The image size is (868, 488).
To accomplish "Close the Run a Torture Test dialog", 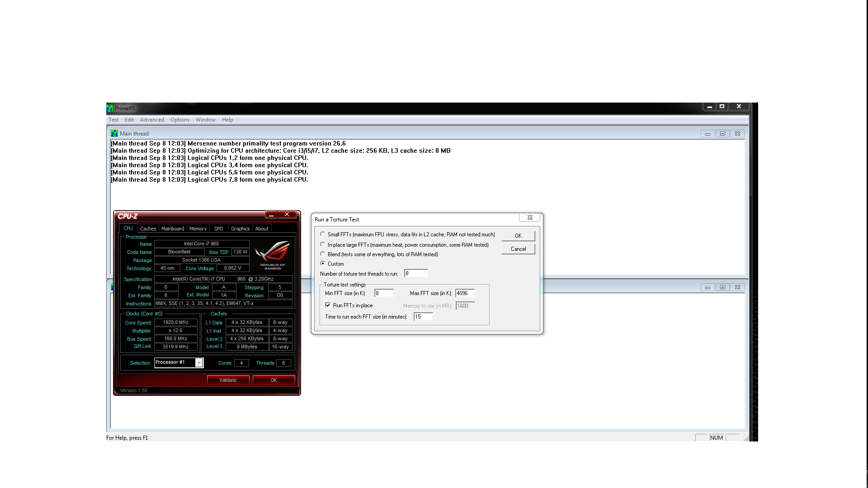I will (530, 218).
